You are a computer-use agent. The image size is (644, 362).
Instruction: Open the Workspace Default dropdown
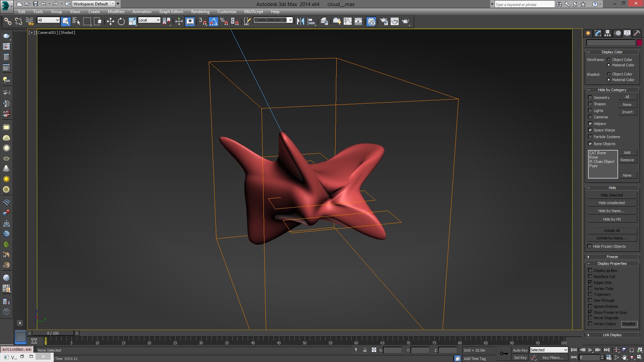pos(94,4)
